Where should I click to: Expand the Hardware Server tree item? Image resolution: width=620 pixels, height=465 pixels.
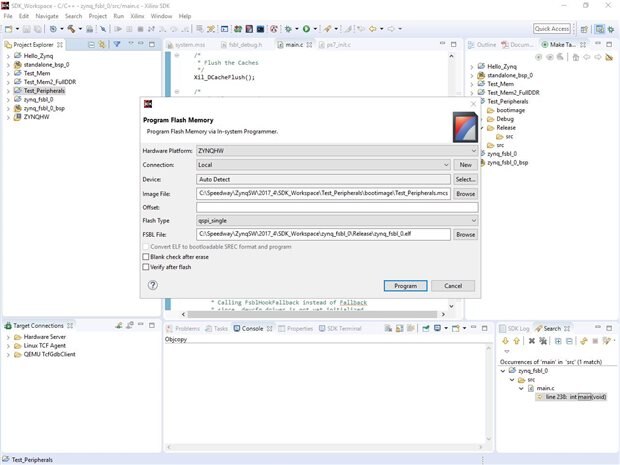pyautogui.click(x=8, y=338)
